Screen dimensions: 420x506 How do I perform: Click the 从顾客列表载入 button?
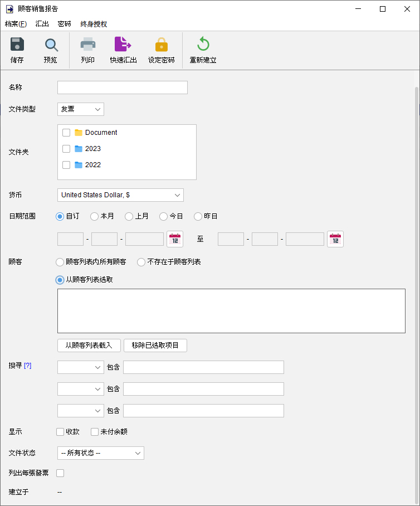(x=89, y=346)
